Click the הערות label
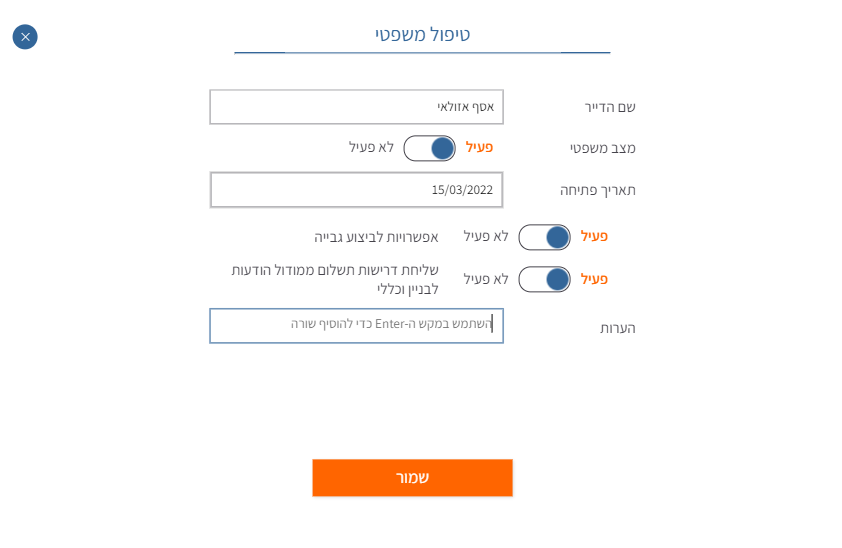The height and width of the screenshot is (548, 842). pyautogui.click(x=617, y=328)
